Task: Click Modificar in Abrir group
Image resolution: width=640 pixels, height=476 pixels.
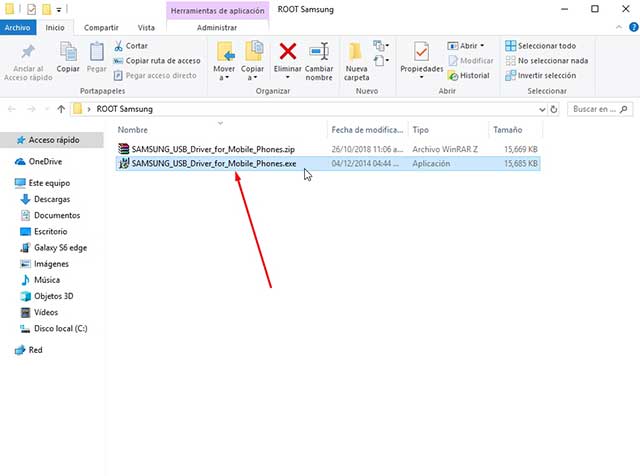Action: [471, 61]
